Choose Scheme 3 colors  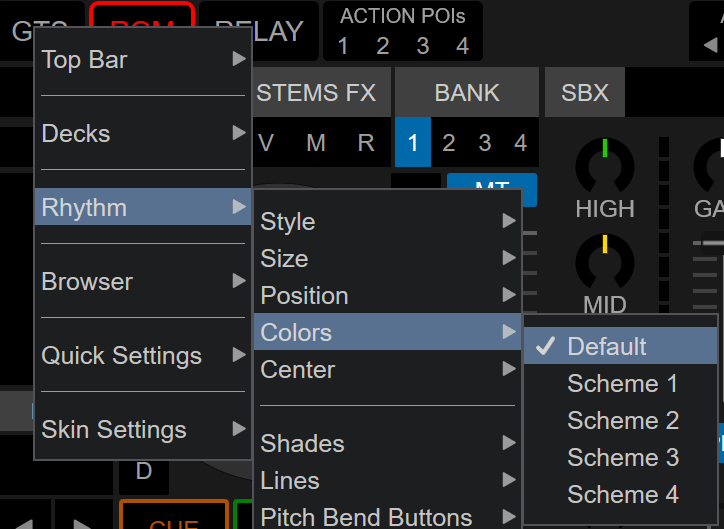622,458
